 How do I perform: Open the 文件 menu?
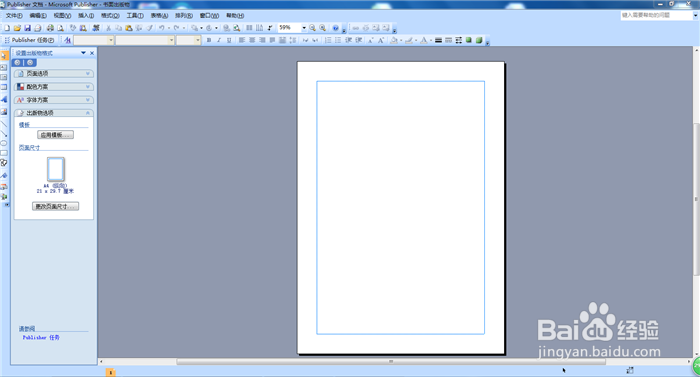pyautogui.click(x=14, y=16)
